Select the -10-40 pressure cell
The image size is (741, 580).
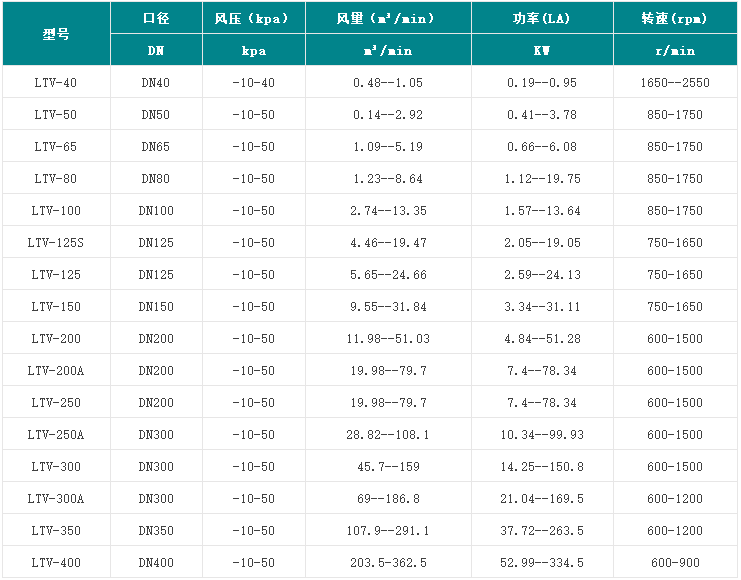coord(253,83)
